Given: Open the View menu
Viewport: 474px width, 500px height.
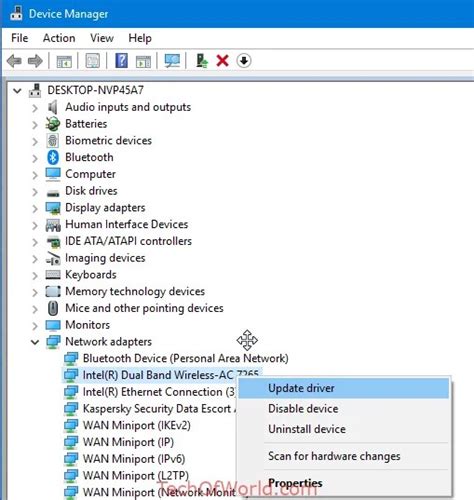Looking at the screenshot, I should 102,38.
